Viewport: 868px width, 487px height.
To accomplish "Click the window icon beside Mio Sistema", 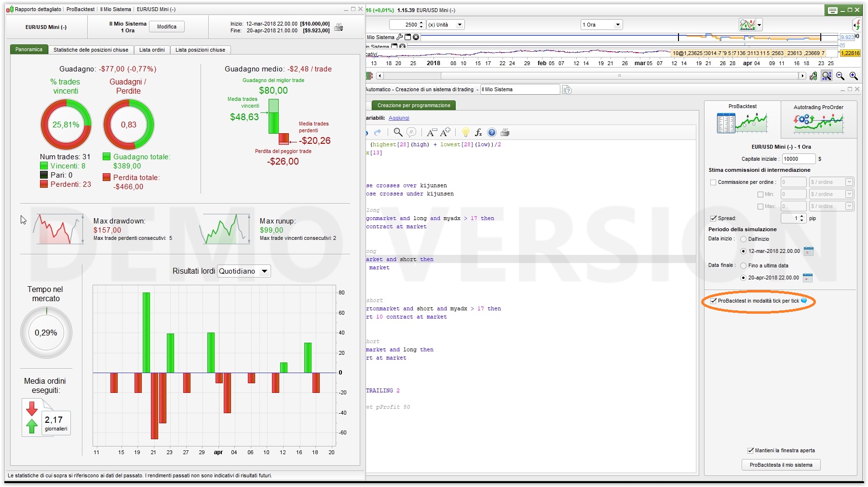I will point(407,37).
